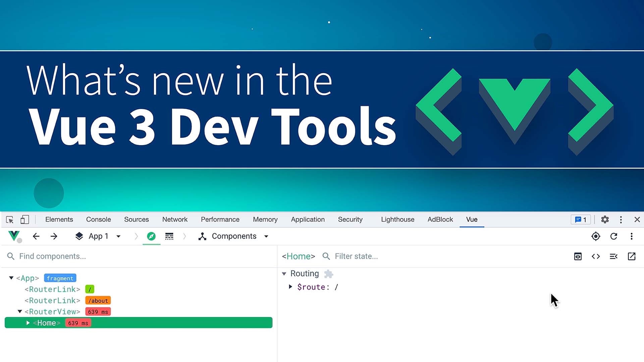Switch to the Console tab
The image size is (644, 362).
point(98,220)
